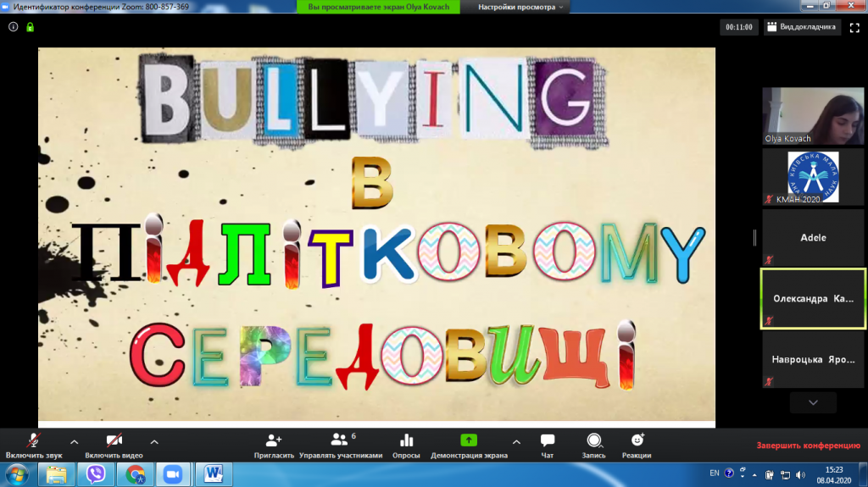Image resolution: width=868 pixels, height=487 pixels.
Task: Click the green encryption lock icon
Action: pos(30,26)
